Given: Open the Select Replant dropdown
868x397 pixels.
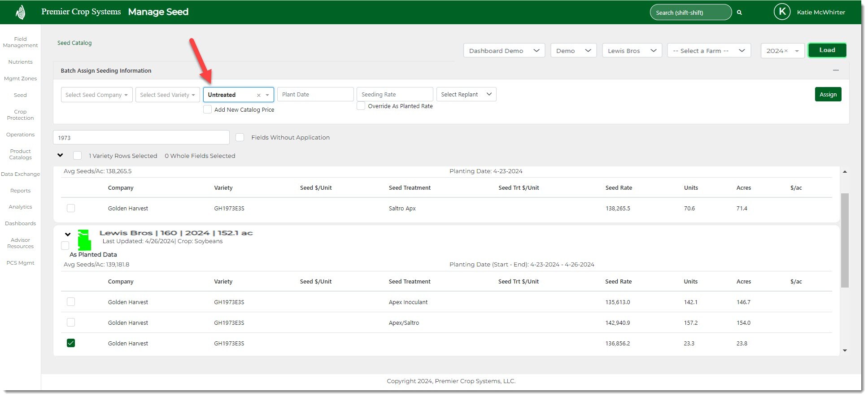Looking at the screenshot, I should pos(466,94).
